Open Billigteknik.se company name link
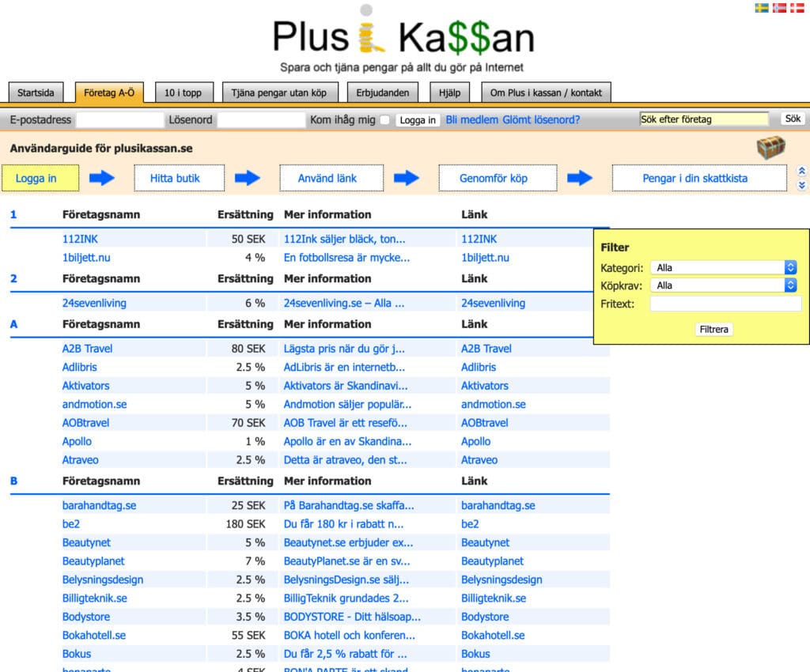 click(95, 598)
